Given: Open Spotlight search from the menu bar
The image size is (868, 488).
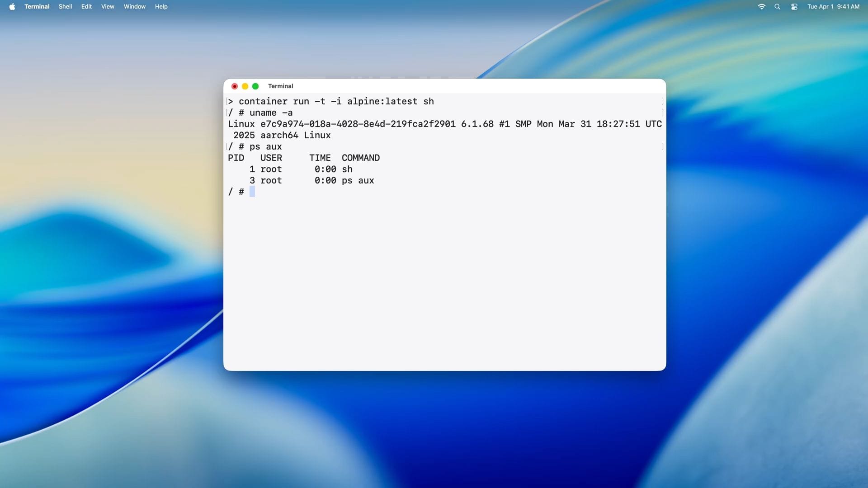Looking at the screenshot, I should point(778,6).
